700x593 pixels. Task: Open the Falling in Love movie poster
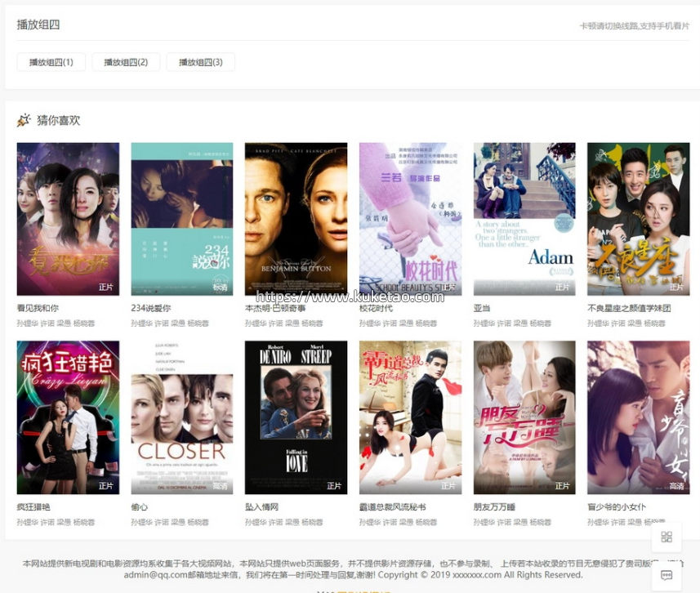[x=296, y=417]
